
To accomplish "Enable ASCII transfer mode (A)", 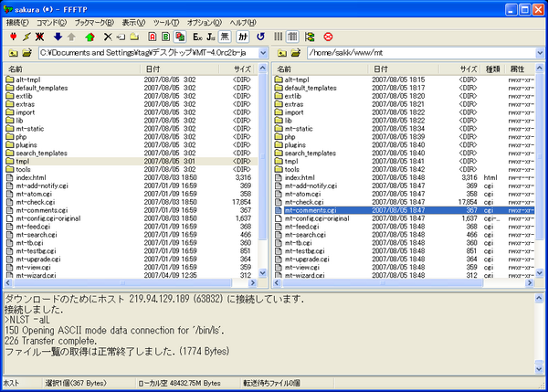I will point(152,37).
